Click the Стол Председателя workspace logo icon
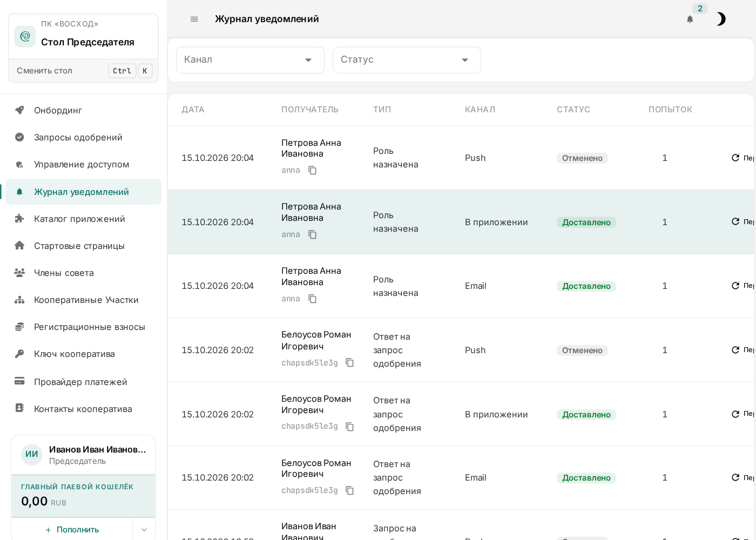756x540 pixels. [25, 36]
